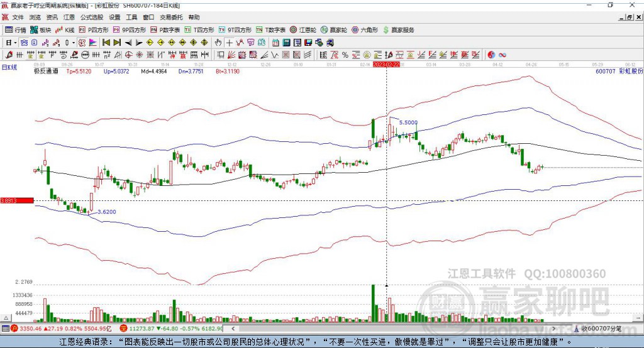644x348 pixels.
Task: Open the T四方形 tool
Action: [x=199, y=30]
